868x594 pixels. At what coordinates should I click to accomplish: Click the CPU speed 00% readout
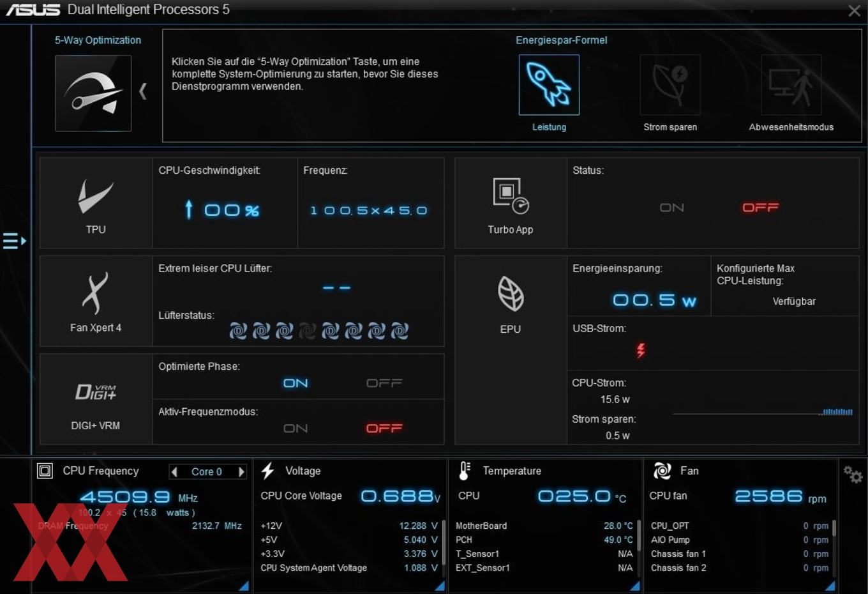pyautogui.click(x=231, y=210)
